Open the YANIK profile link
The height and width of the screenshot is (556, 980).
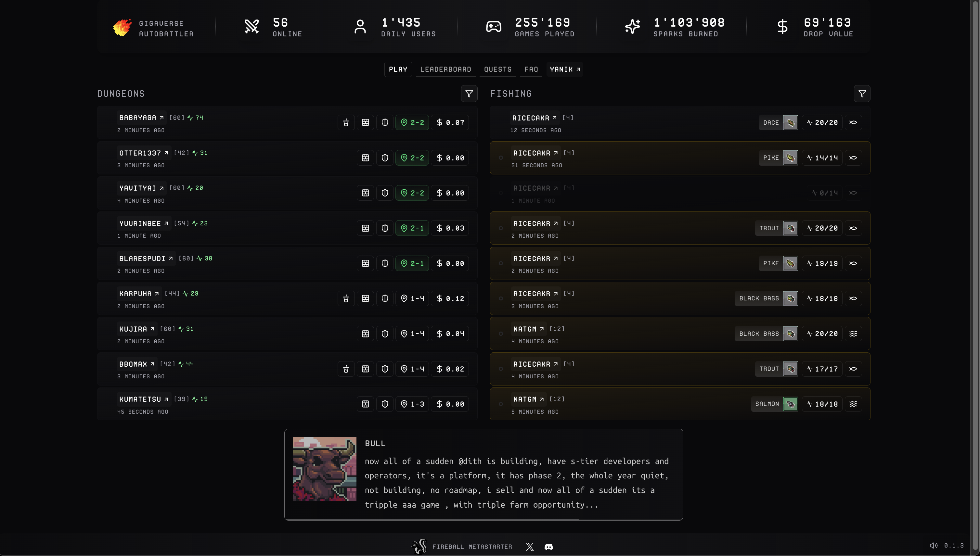(x=565, y=69)
